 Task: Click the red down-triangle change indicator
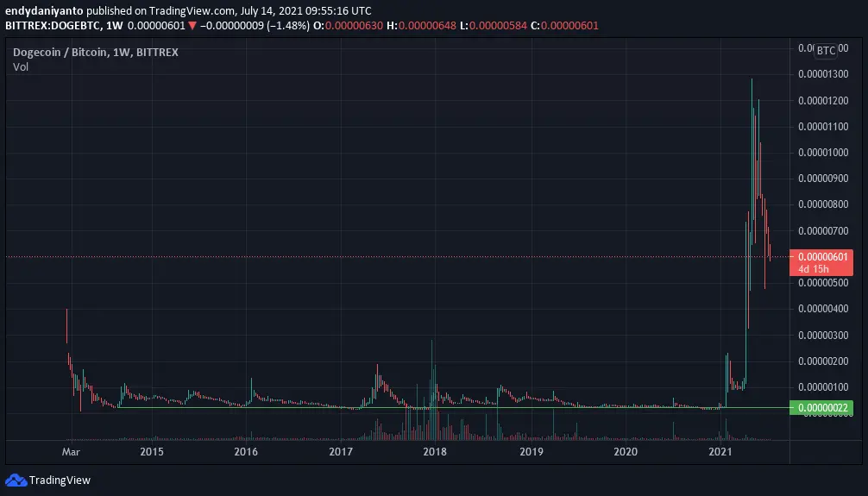[192, 26]
